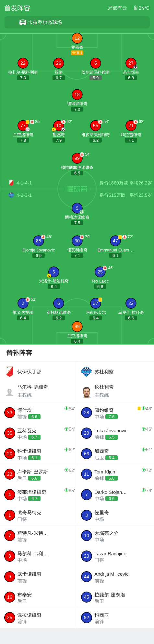
Task: Select blue number 9 博格达诺维奇 marker
Action: pos(77,208)
